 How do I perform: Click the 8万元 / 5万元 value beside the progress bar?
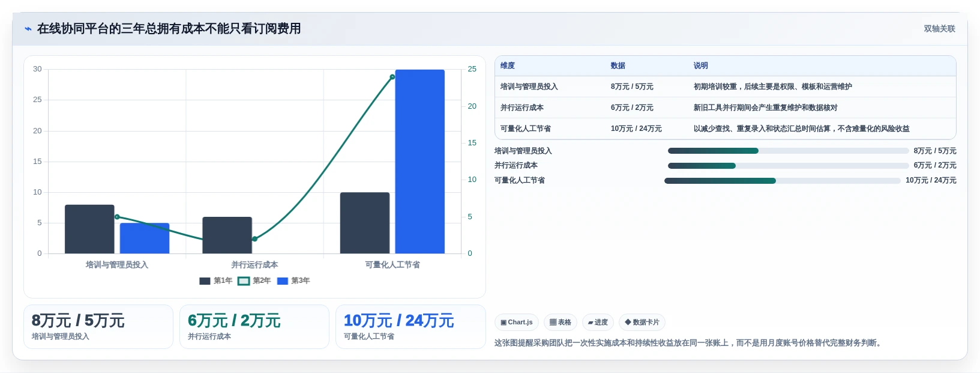tap(935, 151)
